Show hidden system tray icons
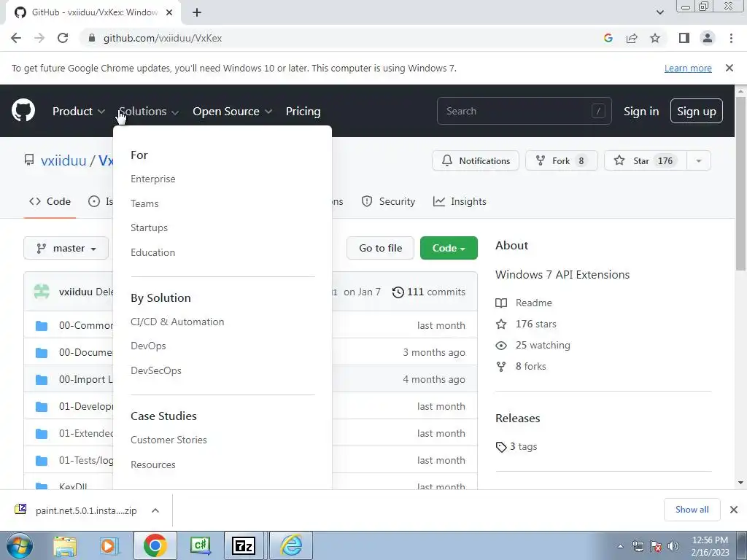747x560 pixels. point(620,546)
